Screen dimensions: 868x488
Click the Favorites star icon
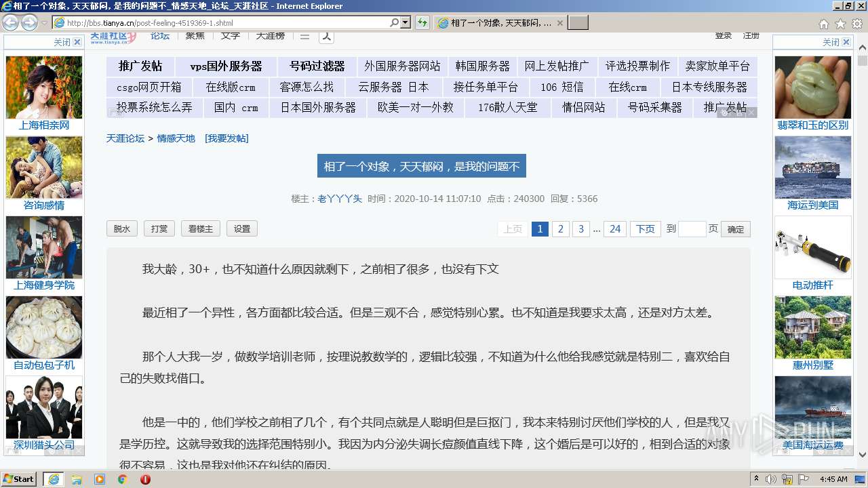(840, 24)
